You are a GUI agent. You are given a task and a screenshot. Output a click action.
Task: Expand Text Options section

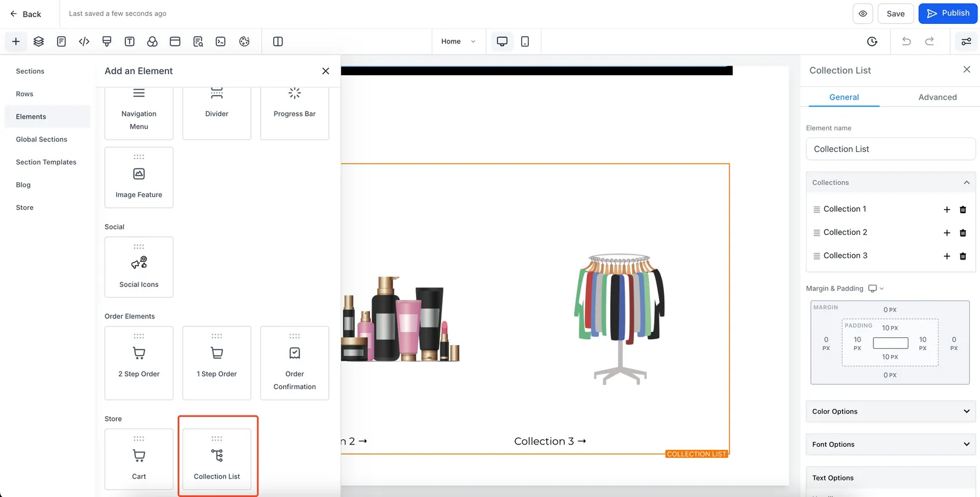click(x=891, y=478)
